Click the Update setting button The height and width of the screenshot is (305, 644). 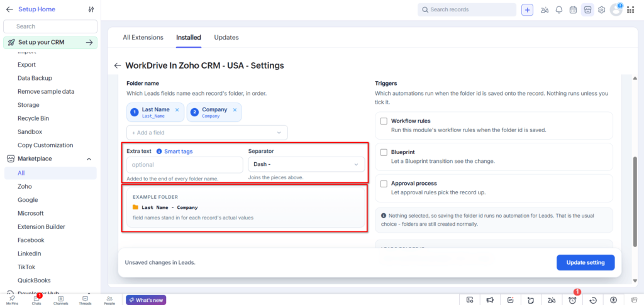click(x=586, y=263)
